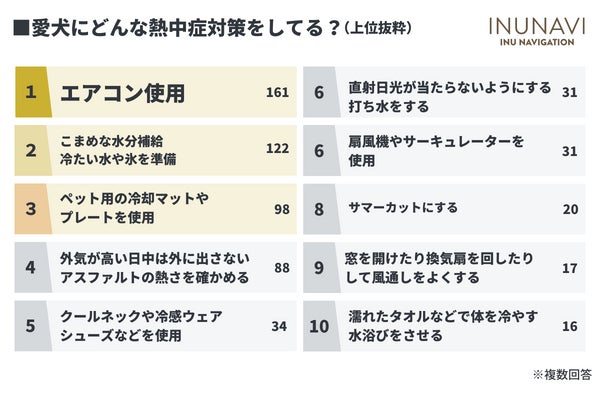Click the 161 response count
The height and width of the screenshot is (400, 600).
pos(277,93)
